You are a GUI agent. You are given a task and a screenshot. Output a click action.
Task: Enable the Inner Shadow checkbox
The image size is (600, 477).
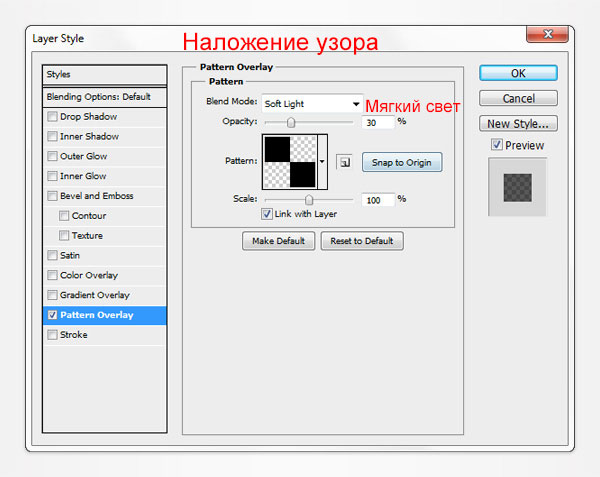[52, 136]
